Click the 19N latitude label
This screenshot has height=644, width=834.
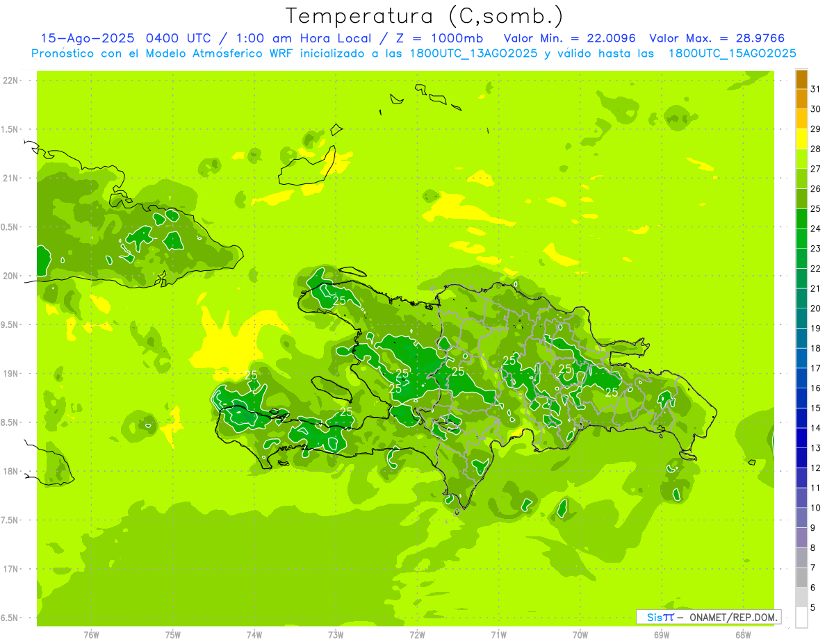12,374
